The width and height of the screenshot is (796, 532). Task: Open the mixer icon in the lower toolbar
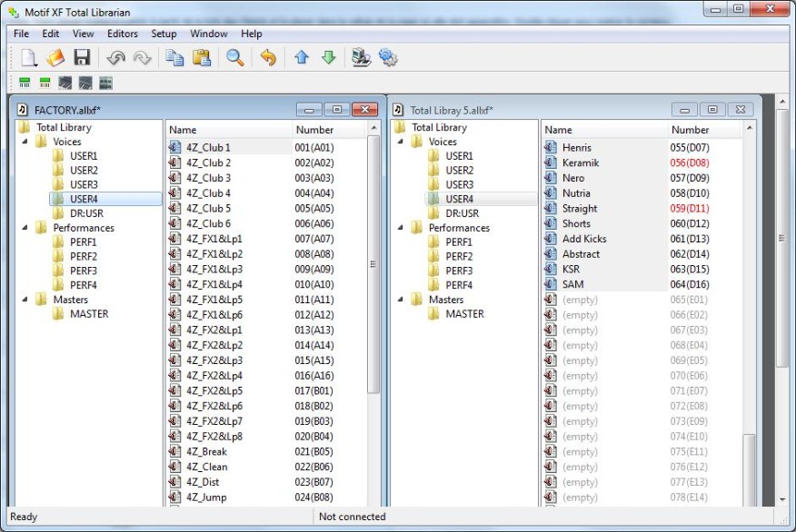point(105,83)
